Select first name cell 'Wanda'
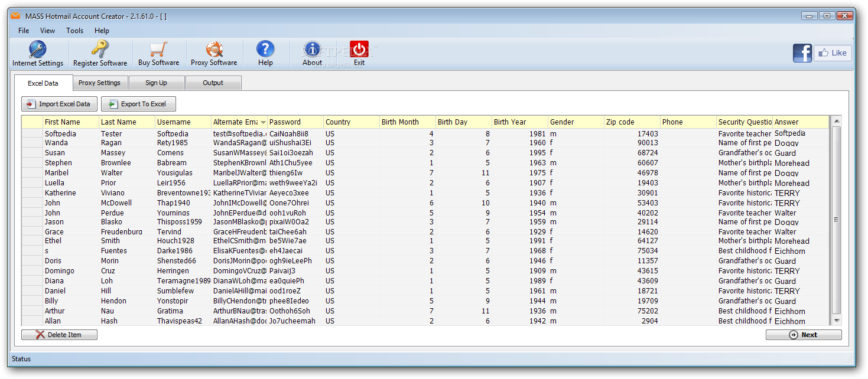The image size is (868, 379). pos(71,143)
